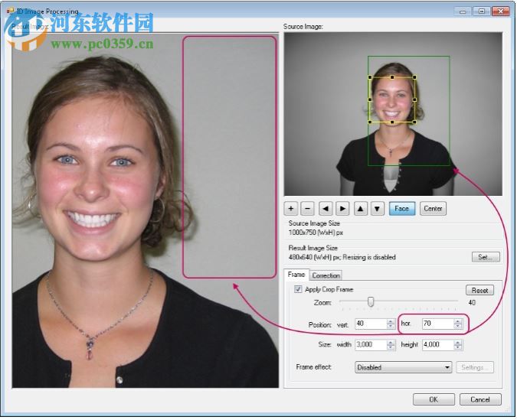Decrease width with down spinner
517x420 pixels.
(x=391, y=347)
